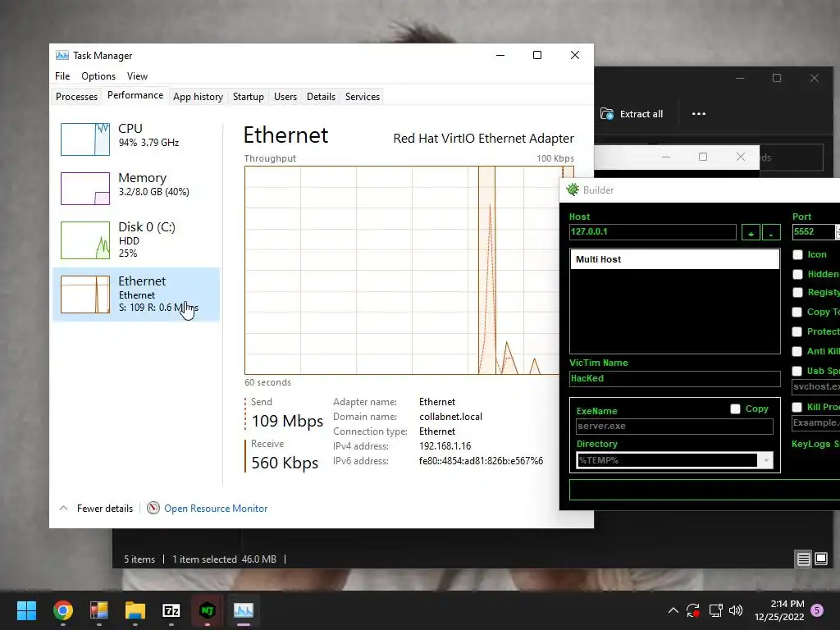Click the ExeName server.exe field

(674, 427)
